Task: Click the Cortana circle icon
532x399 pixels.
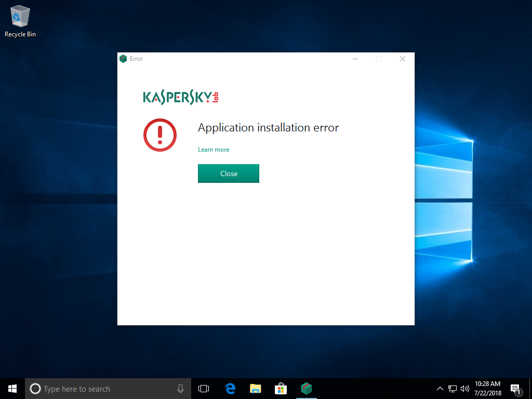Action: click(x=35, y=389)
